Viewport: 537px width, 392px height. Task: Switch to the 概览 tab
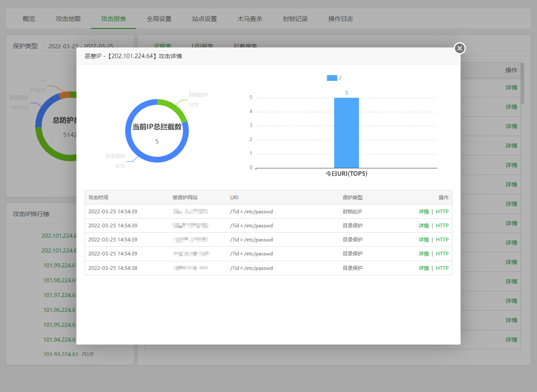click(29, 19)
